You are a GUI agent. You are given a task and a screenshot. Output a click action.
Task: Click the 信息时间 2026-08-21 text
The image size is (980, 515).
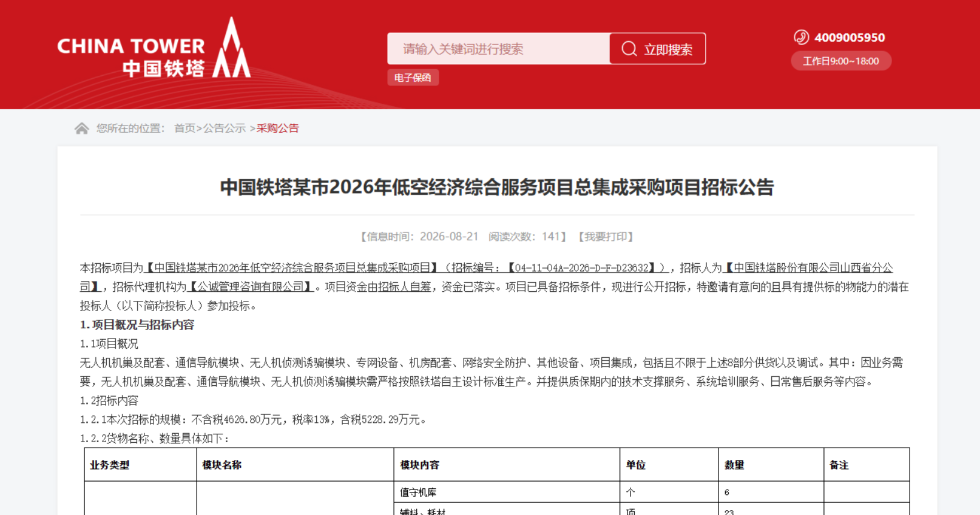coord(419,237)
